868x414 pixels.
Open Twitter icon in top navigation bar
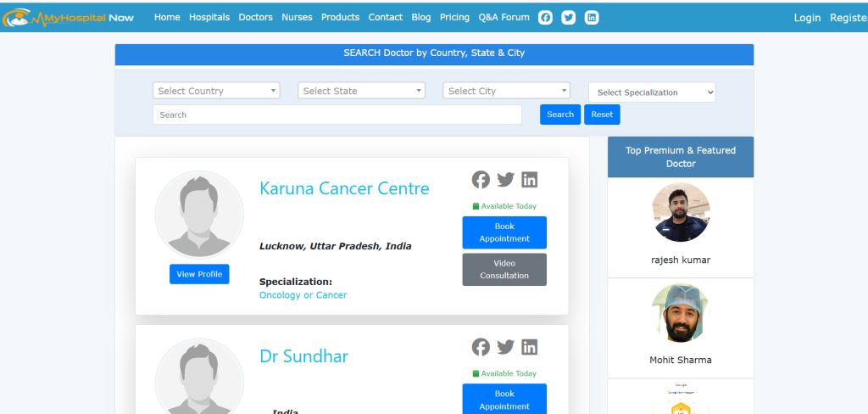point(569,18)
